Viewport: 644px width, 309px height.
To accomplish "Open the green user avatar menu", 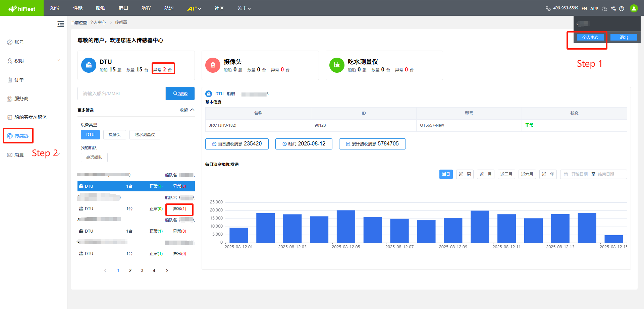I will 634,8.
